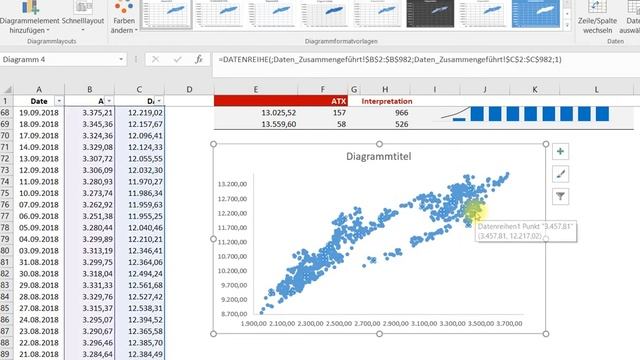This screenshot has height=360, width=640.
Task: Select column H header
Action: (x=385, y=89)
